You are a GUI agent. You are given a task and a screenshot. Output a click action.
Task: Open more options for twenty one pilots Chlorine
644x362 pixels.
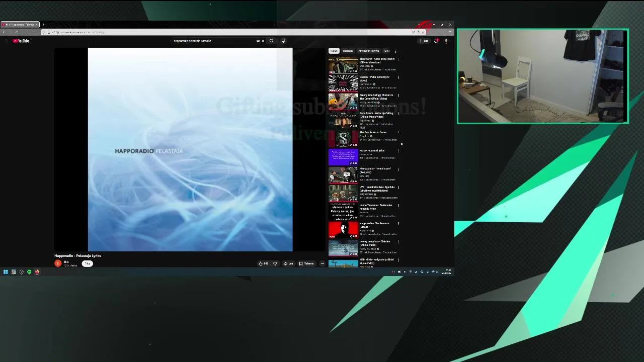398,242
